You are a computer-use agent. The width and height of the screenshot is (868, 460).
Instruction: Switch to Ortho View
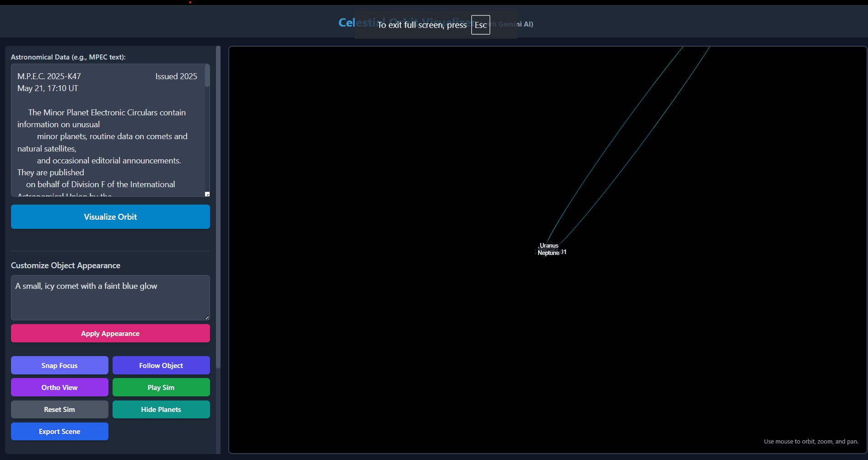click(x=59, y=387)
